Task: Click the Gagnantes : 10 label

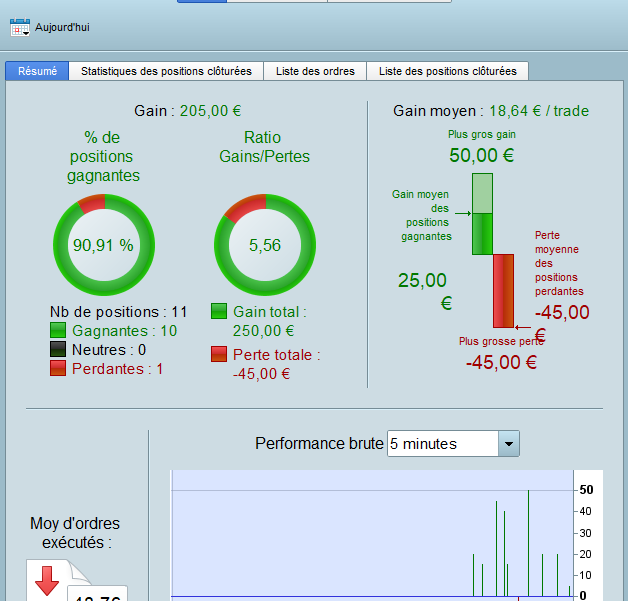Action: (125, 331)
